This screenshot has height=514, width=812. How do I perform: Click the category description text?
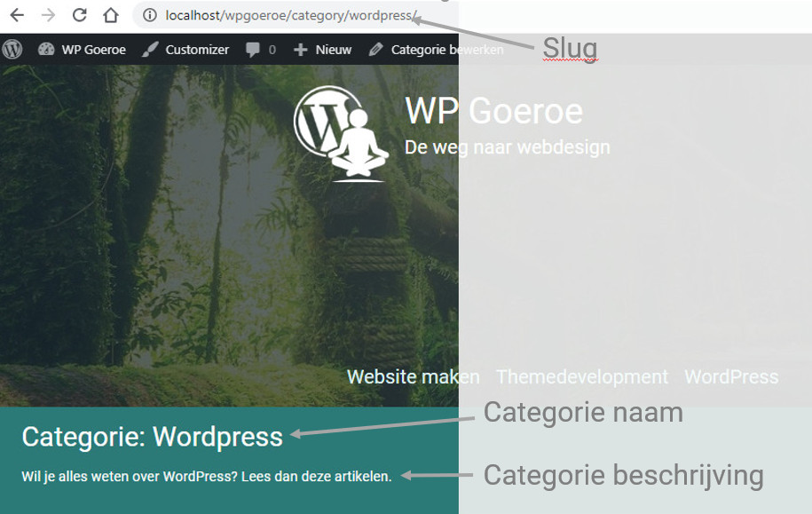pos(206,477)
